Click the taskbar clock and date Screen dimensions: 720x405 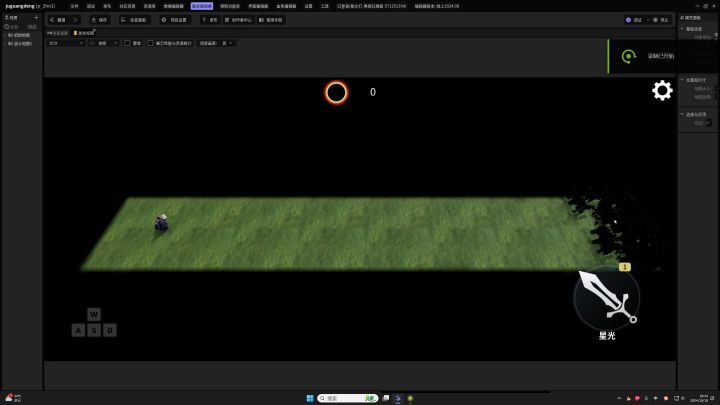coord(700,398)
